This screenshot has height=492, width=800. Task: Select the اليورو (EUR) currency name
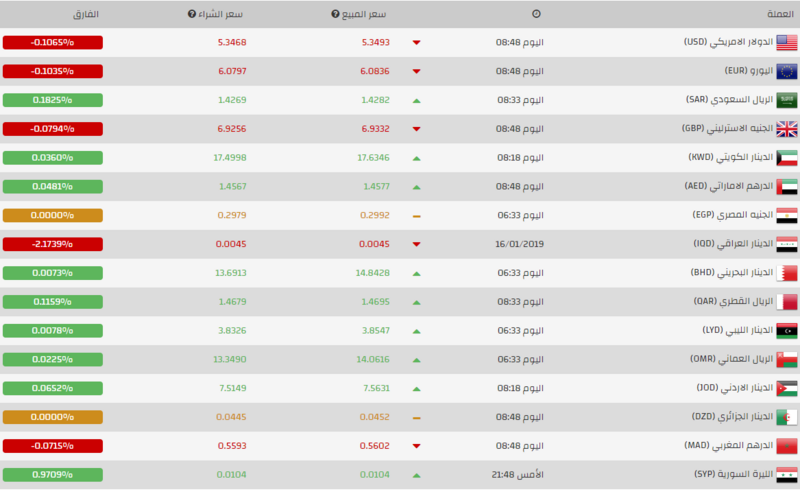[x=749, y=71]
